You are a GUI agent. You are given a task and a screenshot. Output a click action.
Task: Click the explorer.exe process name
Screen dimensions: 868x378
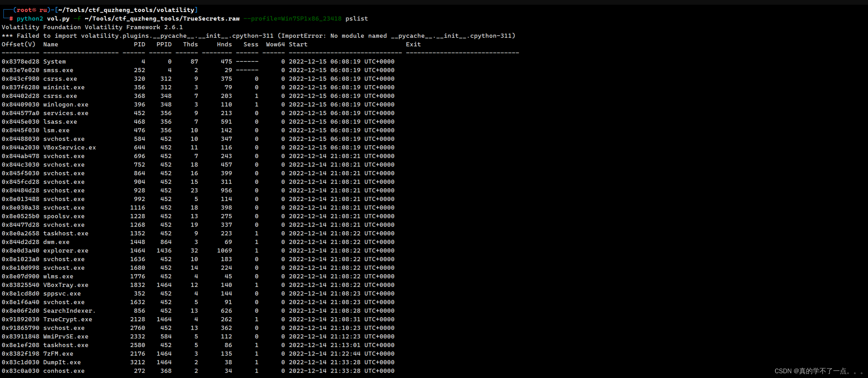[65, 250]
